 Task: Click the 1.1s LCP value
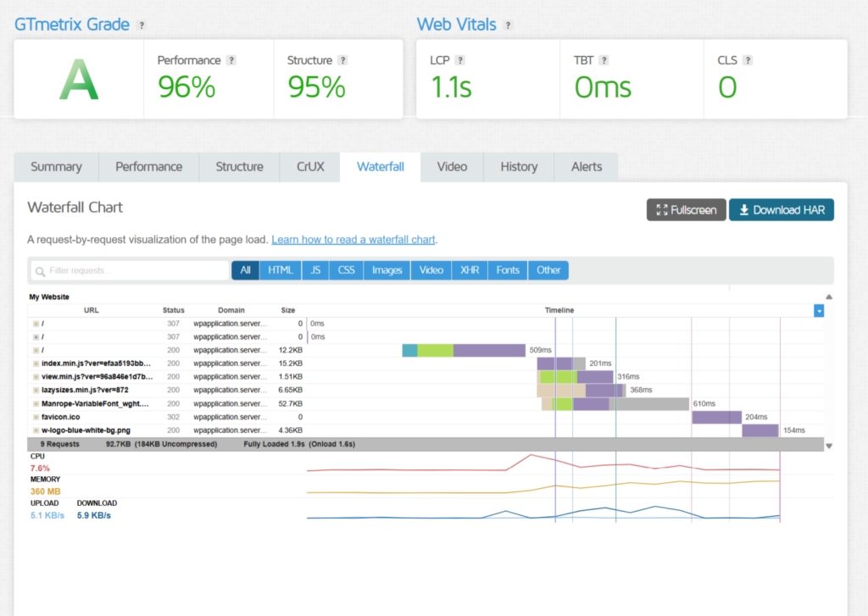[x=451, y=87]
